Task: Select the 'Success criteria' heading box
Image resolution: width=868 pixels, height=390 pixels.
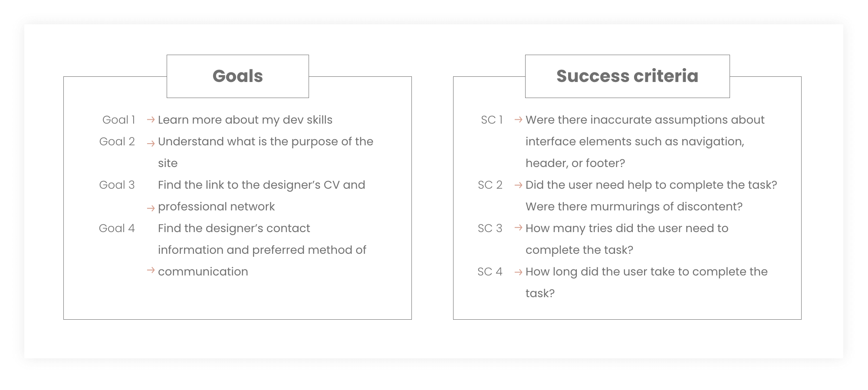Action: click(x=627, y=76)
